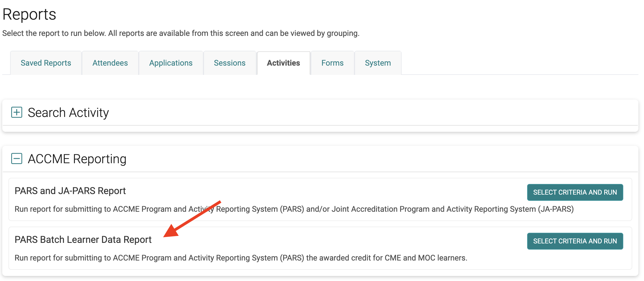Click the ACCME Reporting section title
644x281 pixels.
[x=77, y=159]
